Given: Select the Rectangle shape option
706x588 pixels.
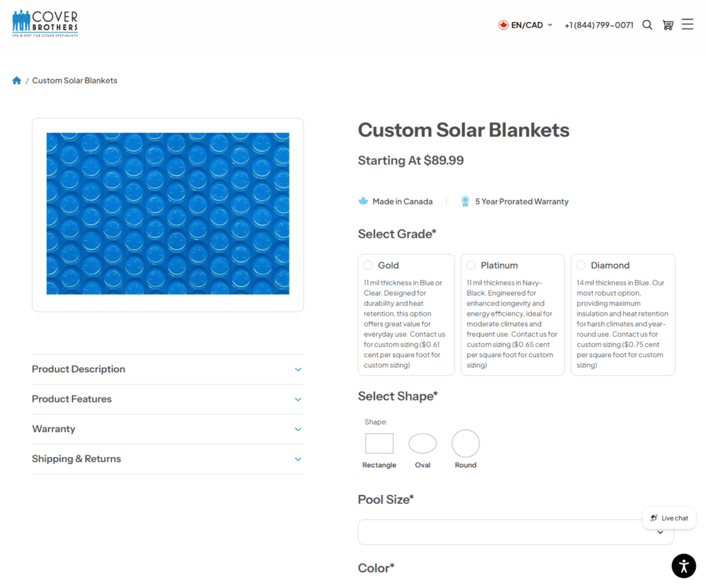Looking at the screenshot, I should [x=379, y=443].
